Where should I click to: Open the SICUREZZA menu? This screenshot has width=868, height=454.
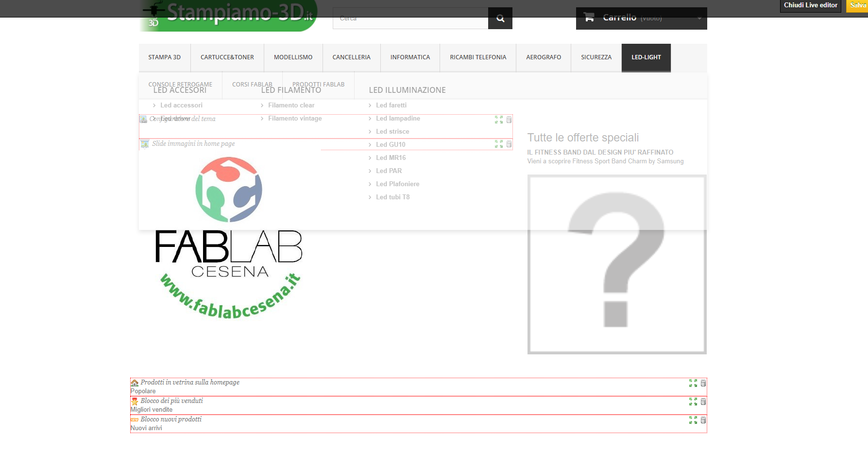click(596, 57)
